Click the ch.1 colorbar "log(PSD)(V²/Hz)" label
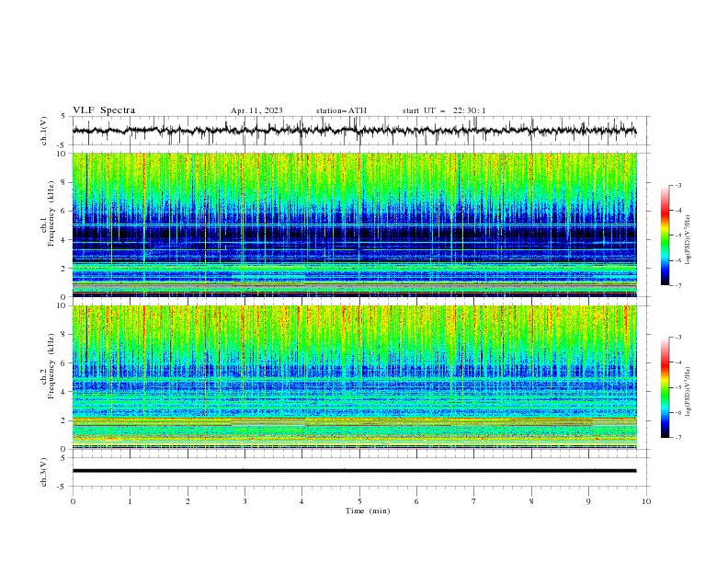 tap(688, 240)
